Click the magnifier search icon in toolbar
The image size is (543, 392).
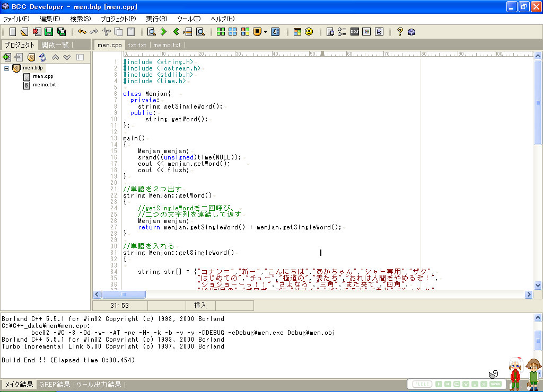pos(152,32)
